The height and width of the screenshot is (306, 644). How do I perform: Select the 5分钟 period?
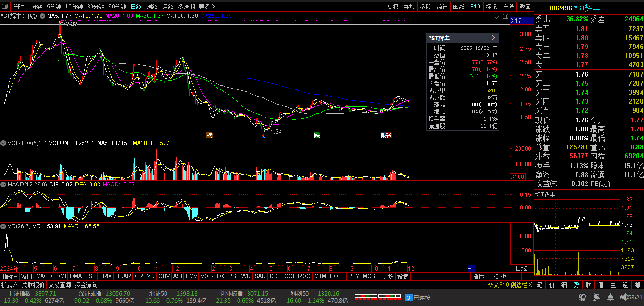coord(54,7)
